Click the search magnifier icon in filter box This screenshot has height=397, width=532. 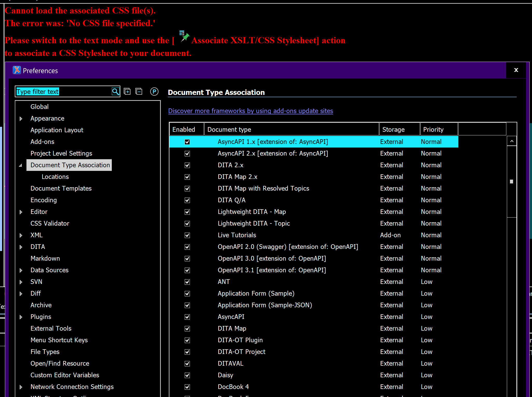(115, 92)
